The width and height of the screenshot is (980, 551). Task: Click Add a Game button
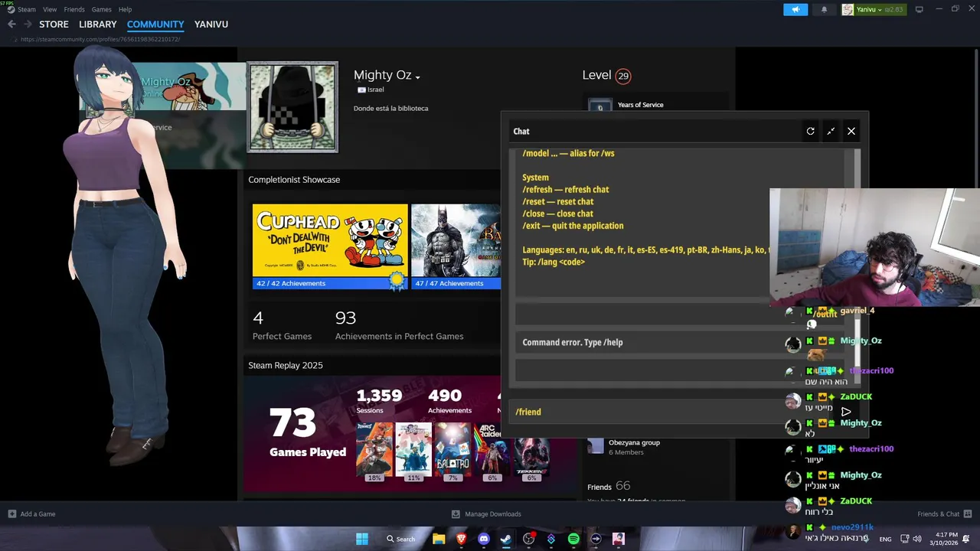click(x=31, y=514)
